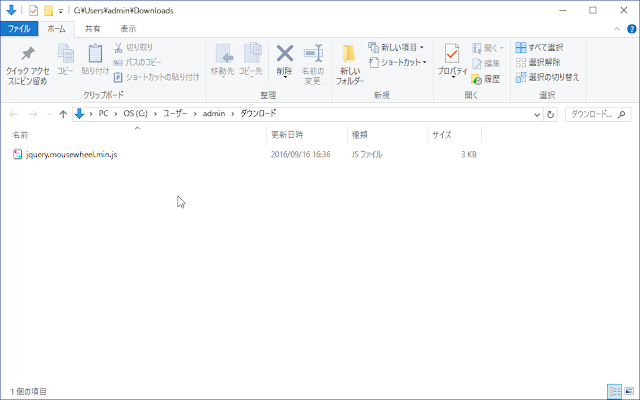The image size is (640, 400).
Task: Click Edit (編集) in the ribbon
Action: pyautogui.click(x=486, y=63)
